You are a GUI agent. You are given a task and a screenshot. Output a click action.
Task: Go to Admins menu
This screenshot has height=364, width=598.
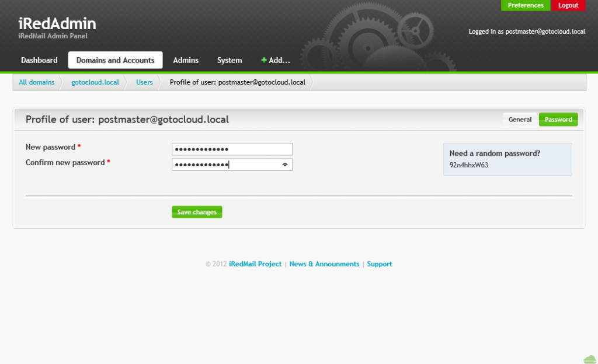coord(186,60)
